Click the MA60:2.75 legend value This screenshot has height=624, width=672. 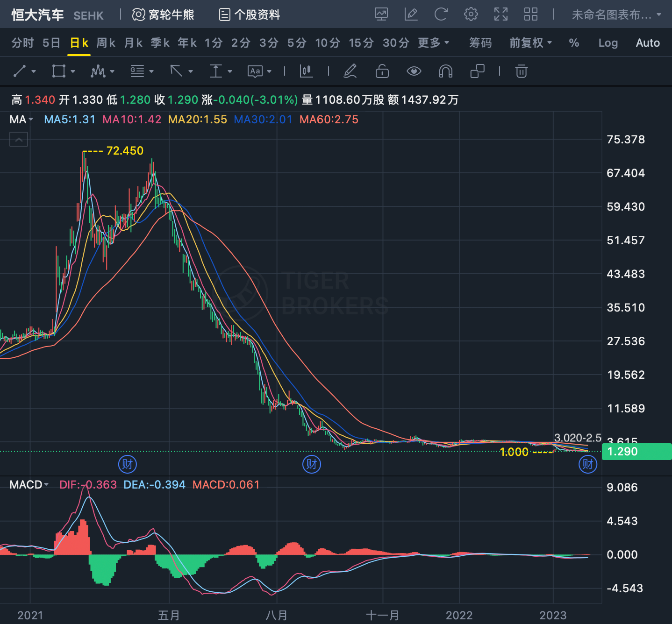(x=329, y=120)
